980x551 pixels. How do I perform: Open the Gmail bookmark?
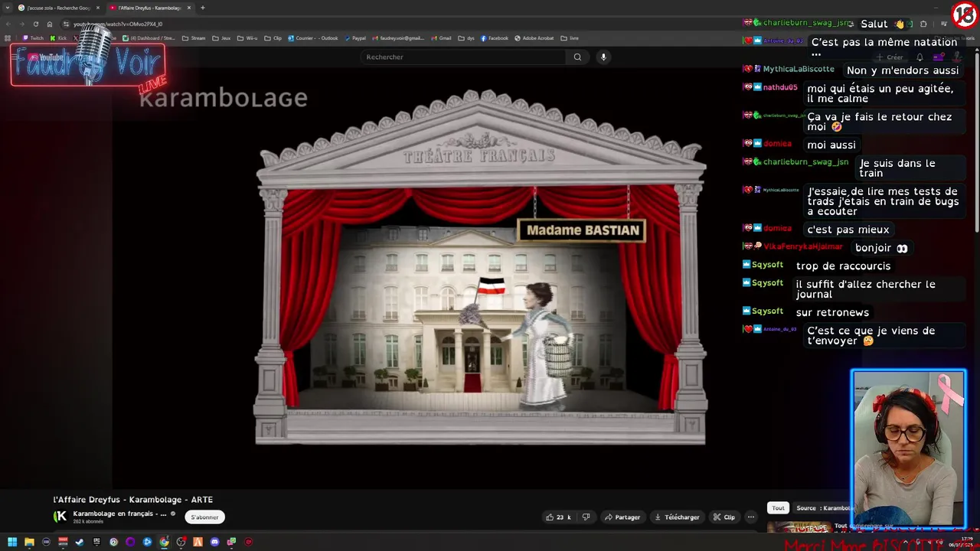(441, 38)
